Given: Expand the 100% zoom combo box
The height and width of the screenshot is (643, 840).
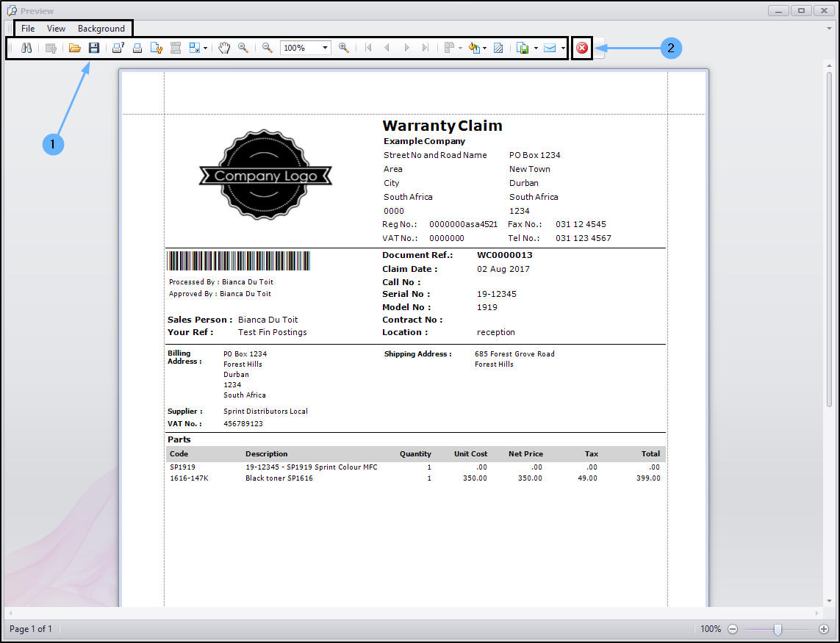Looking at the screenshot, I should (325, 48).
